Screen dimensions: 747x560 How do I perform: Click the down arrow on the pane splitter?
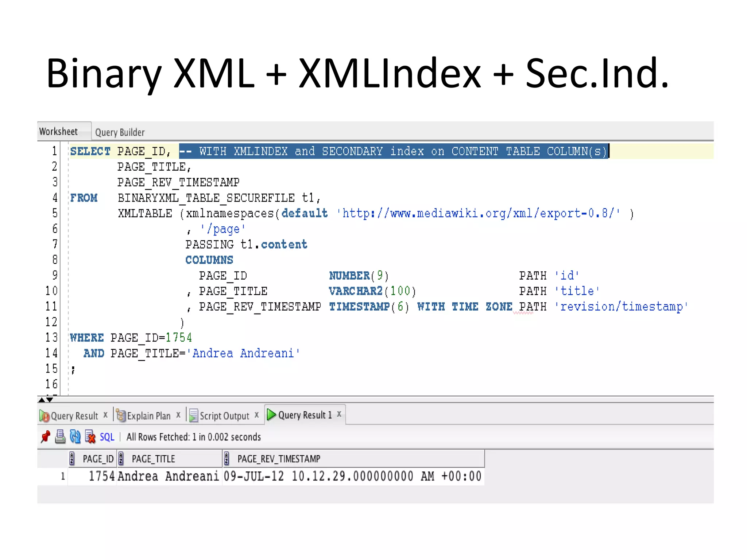50,400
